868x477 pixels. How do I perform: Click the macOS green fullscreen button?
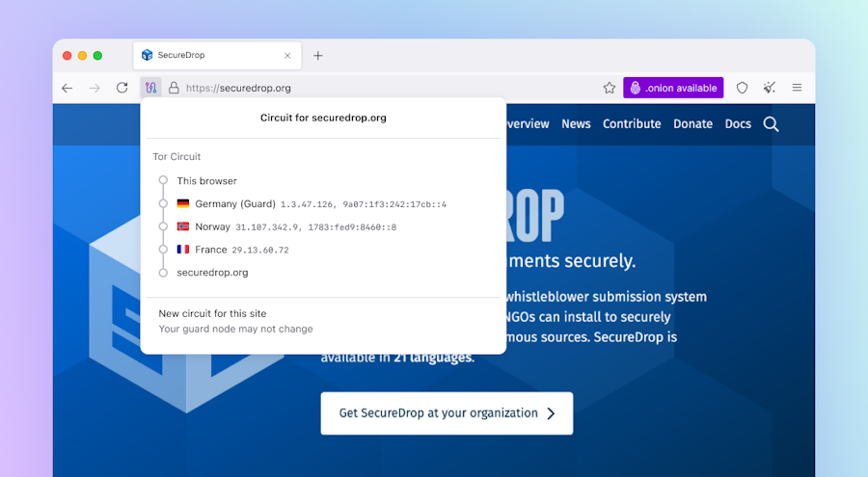(97, 55)
